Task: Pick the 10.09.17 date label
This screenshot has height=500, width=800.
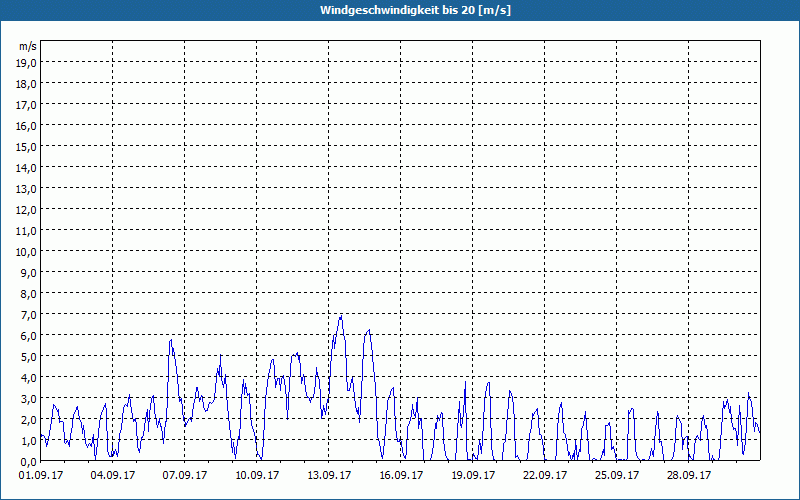Action: (x=257, y=476)
